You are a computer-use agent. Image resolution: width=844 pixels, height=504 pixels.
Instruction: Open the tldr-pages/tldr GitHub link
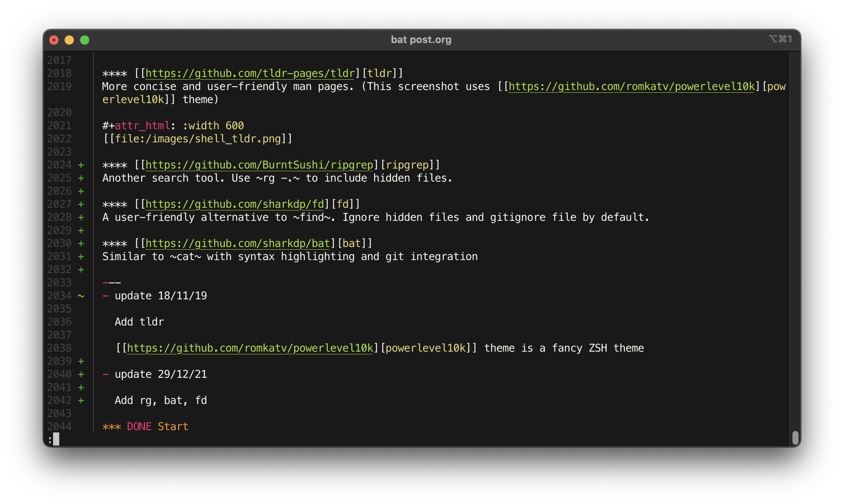point(250,73)
